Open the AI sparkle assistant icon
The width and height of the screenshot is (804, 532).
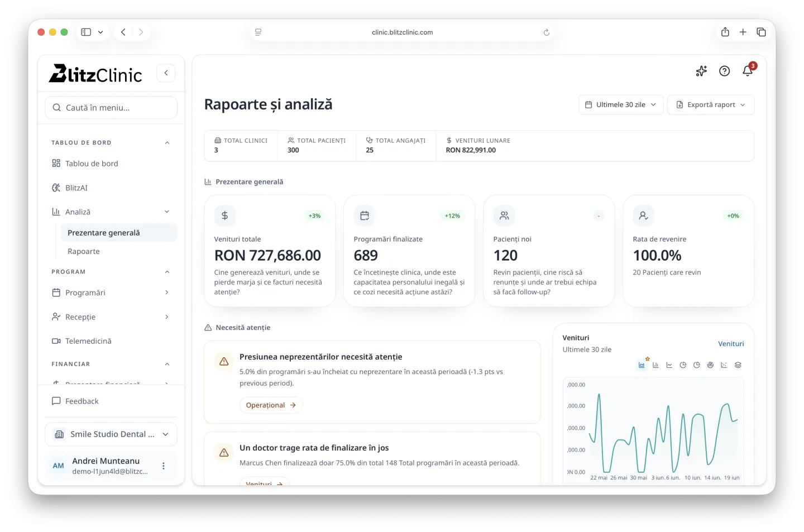(x=701, y=71)
